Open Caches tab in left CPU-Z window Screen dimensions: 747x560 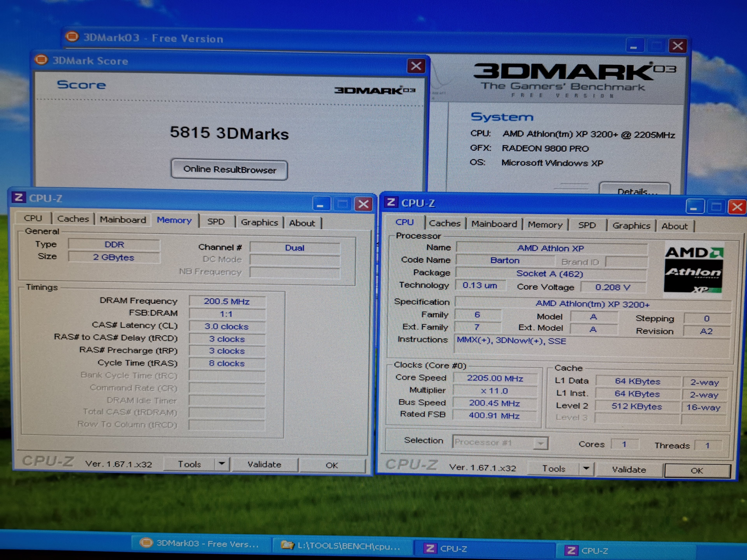tap(73, 219)
